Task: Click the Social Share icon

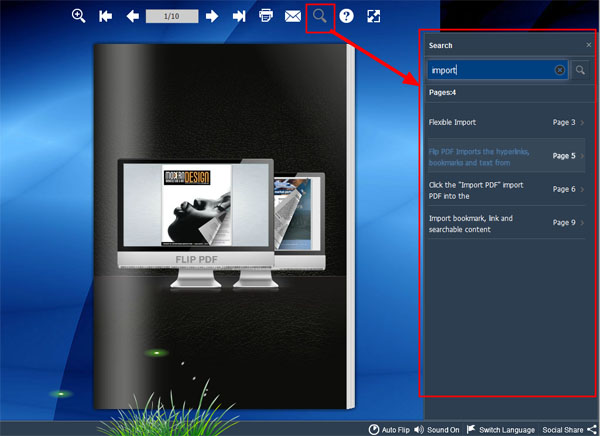Action: point(592,429)
